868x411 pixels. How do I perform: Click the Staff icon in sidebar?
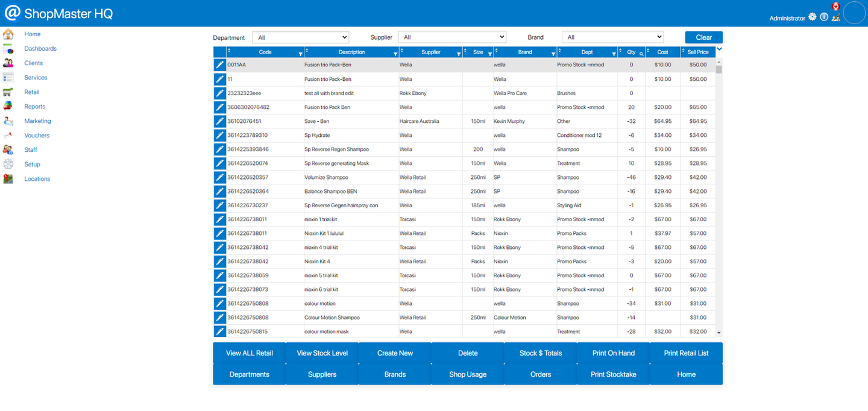(x=8, y=149)
